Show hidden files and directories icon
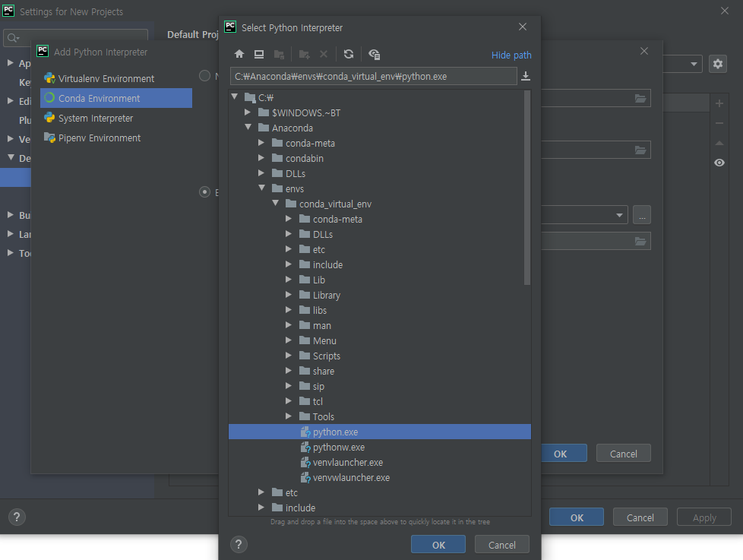This screenshot has height=560, width=743. (x=375, y=55)
